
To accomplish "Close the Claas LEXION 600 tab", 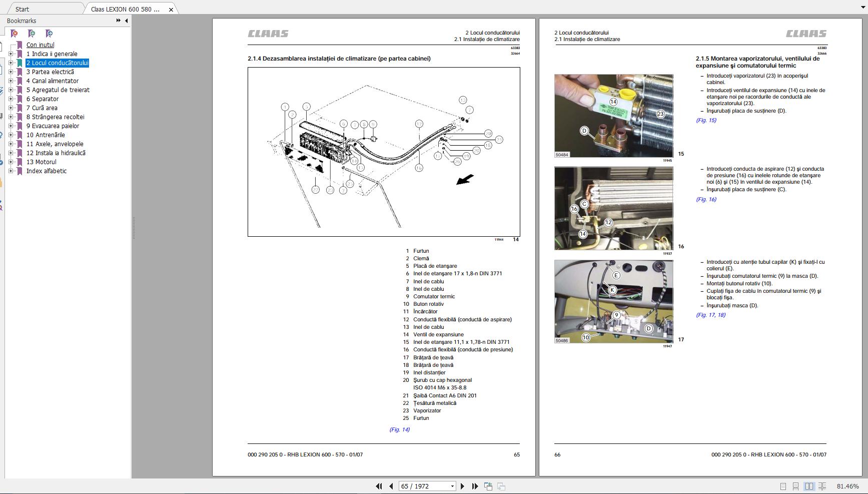I will click(x=171, y=10).
